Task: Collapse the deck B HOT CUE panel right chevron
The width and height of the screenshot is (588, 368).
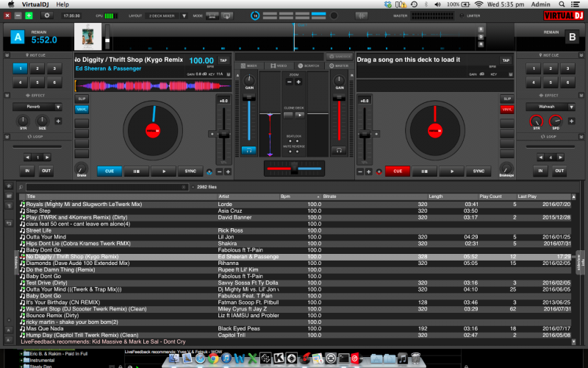Action: [581, 55]
